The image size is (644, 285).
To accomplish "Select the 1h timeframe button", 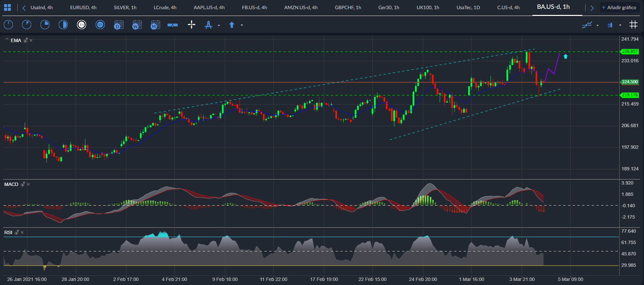I will (x=81, y=24).
